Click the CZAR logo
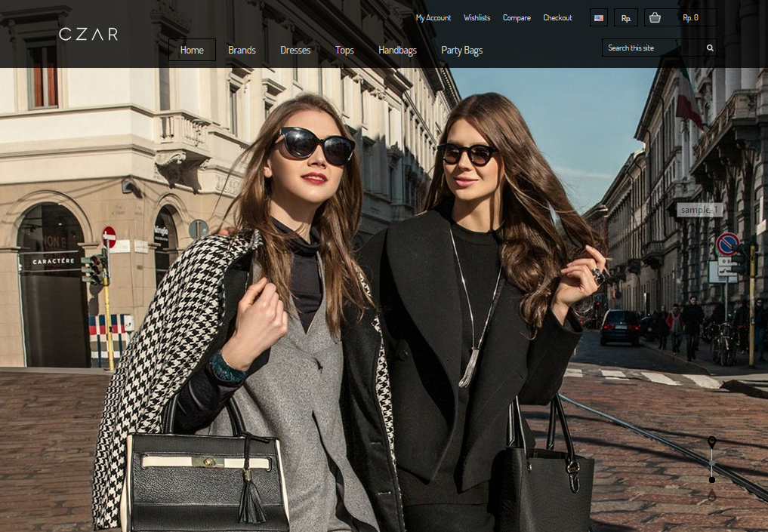Viewport: 768px width, 532px height. coord(88,34)
